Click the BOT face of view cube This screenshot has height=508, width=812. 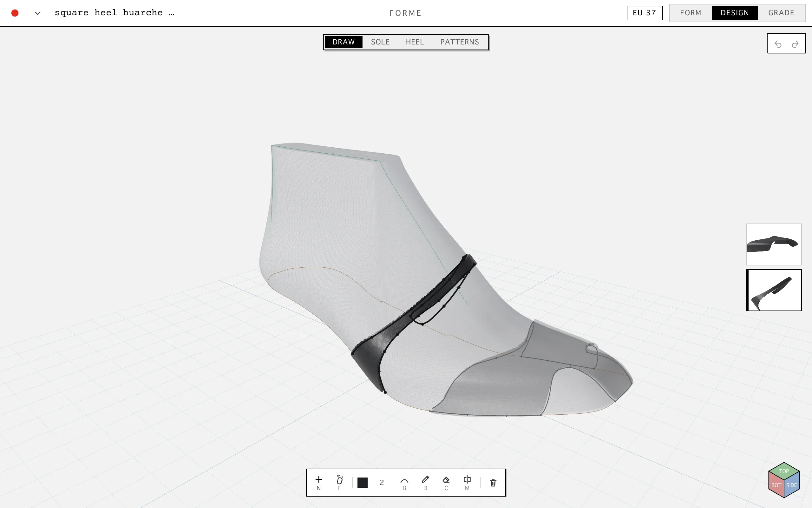776,485
